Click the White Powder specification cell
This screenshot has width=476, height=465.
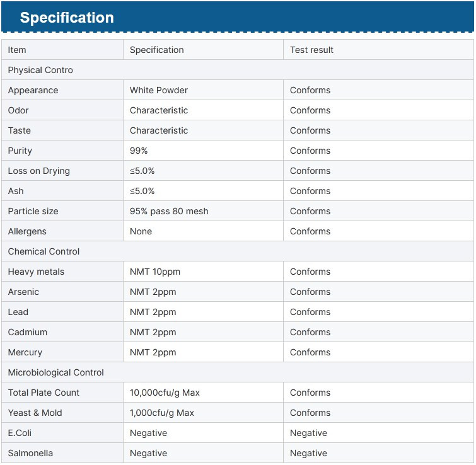tap(203, 90)
